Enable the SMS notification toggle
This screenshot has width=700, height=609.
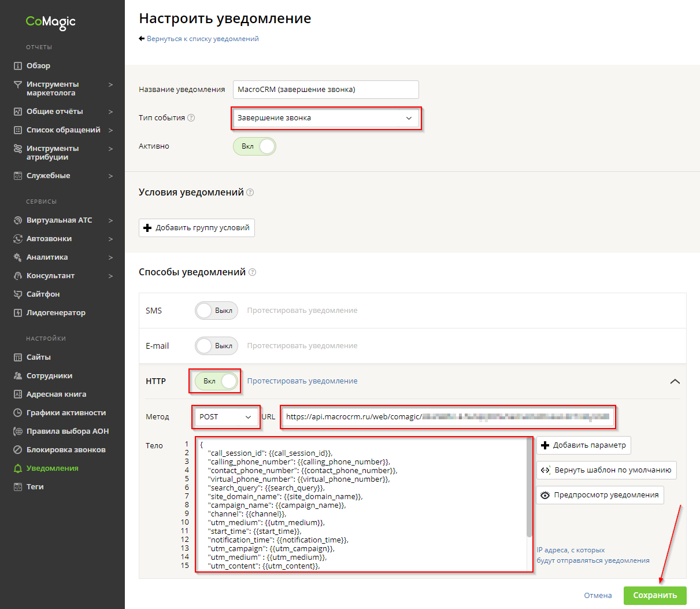click(216, 311)
